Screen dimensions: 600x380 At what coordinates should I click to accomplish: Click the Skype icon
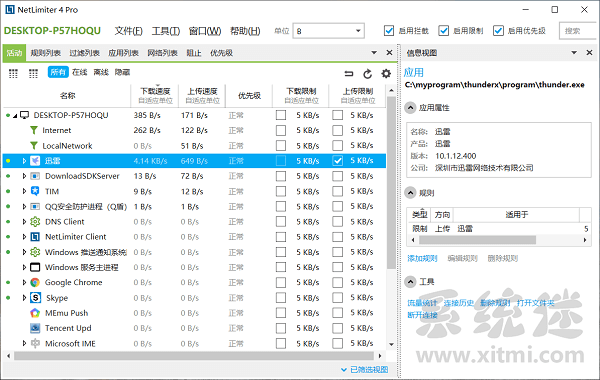(x=35, y=298)
